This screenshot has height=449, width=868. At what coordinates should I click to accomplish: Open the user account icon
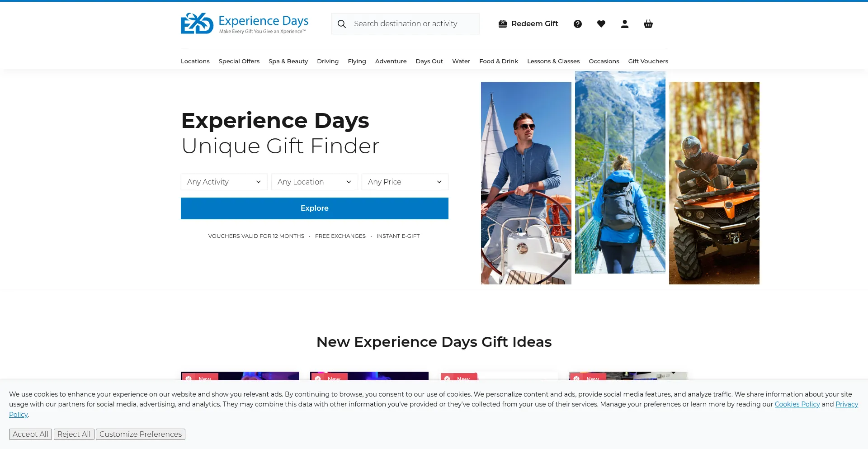(625, 24)
